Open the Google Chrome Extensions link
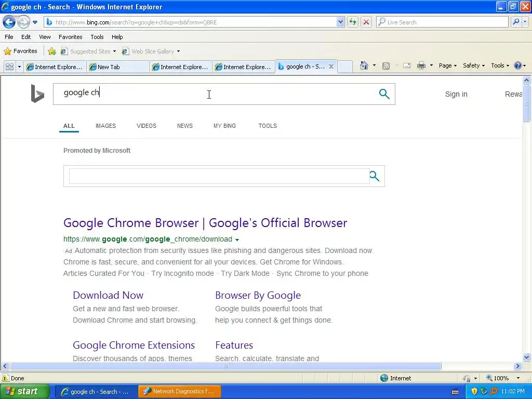 pos(134,345)
